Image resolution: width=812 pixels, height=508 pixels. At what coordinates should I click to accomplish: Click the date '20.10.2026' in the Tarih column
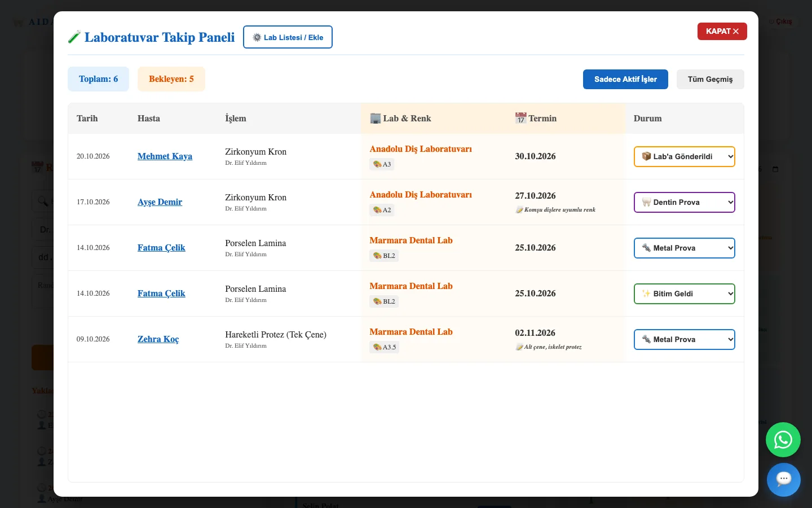[93, 156]
